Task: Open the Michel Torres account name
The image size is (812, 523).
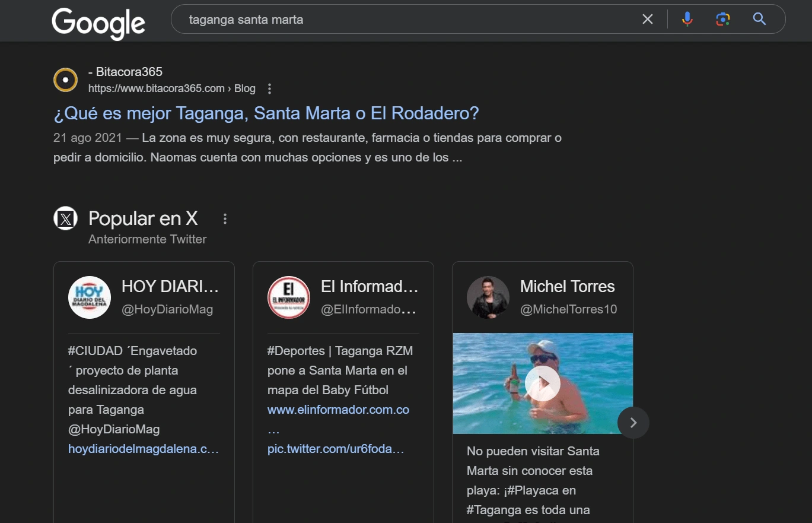Action: (x=567, y=287)
